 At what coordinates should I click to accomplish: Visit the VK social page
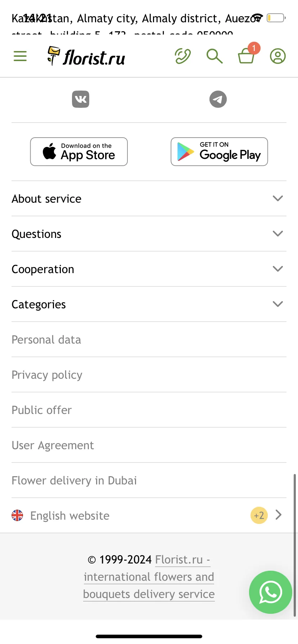[81, 99]
